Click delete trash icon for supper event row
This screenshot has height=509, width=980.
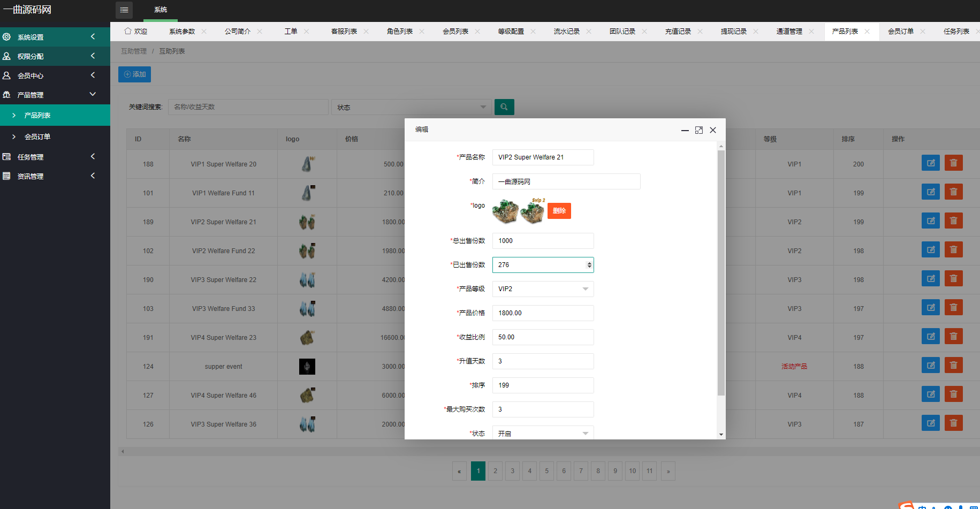pyautogui.click(x=953, y=366)
